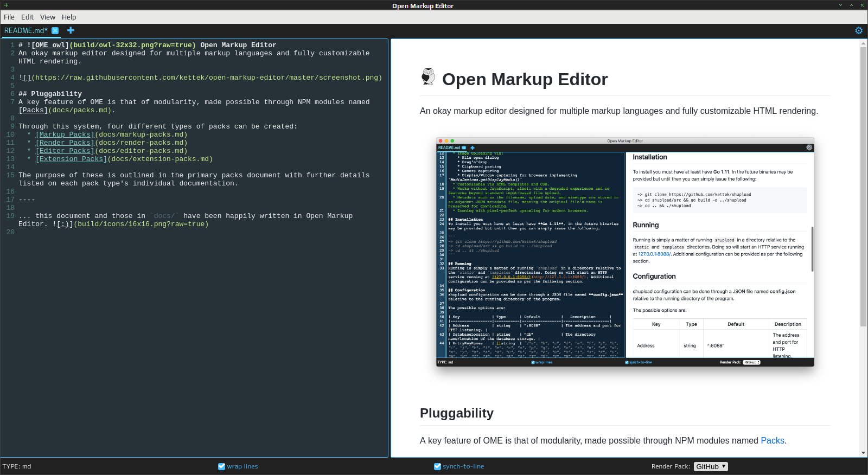Open the View menu
Viewport: 868px width, 475px height.
[48, 17]
